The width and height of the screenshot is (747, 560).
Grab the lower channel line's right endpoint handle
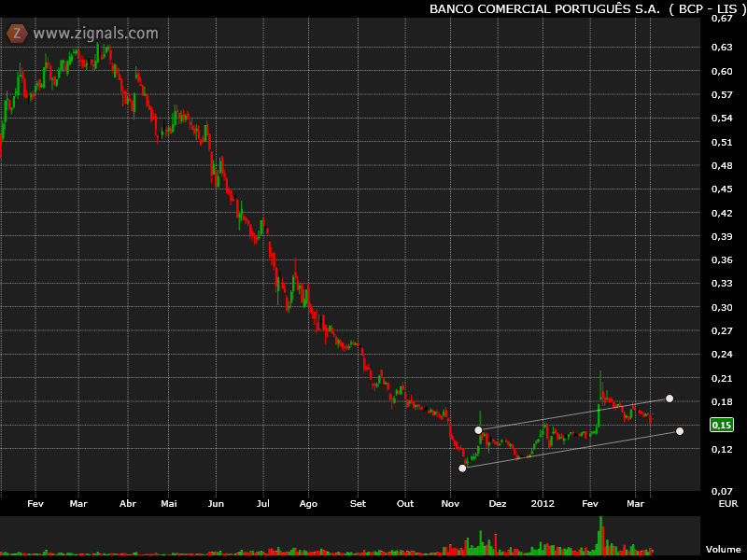tap(680, 431)
